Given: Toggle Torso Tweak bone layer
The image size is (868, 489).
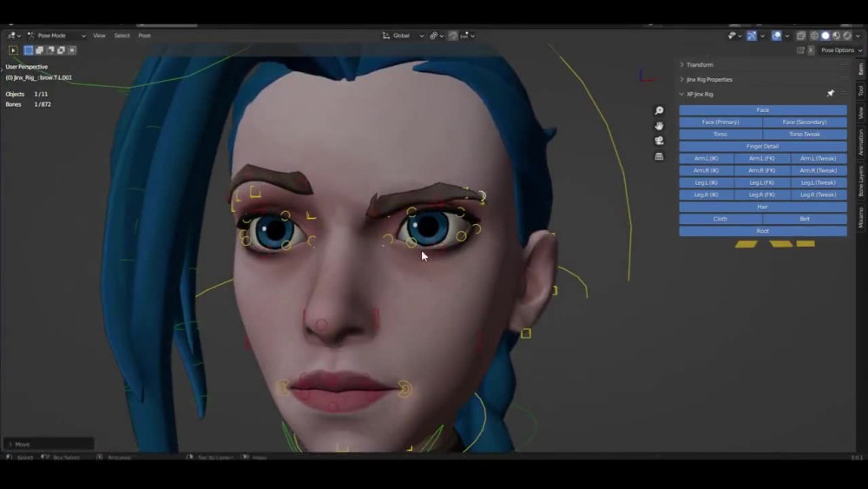Looking at the screenshot, I should pyautogui.click(x=805, y=134).
